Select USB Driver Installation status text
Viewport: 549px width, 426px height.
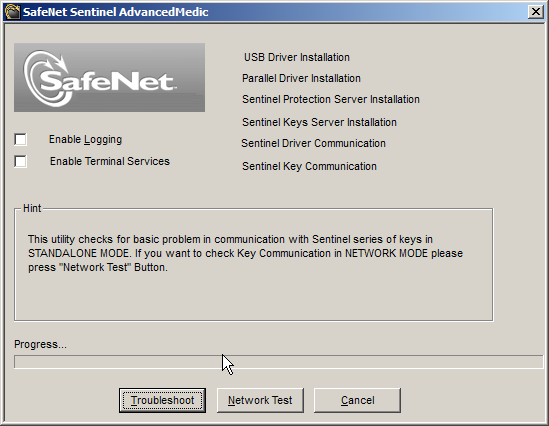coord(297,57)
